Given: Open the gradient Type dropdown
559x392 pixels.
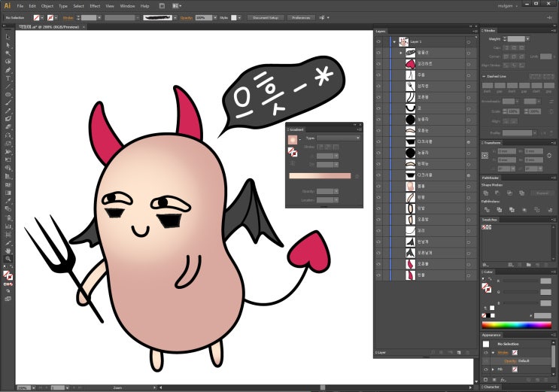Looking at the screenshot, I should click(x=339, y=138).
